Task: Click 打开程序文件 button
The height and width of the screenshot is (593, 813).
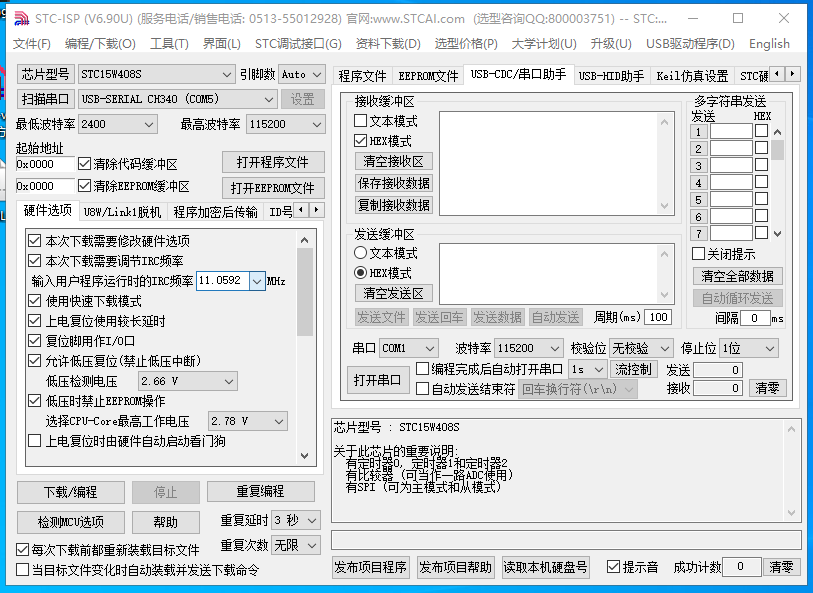Action: tap(273, 162)
